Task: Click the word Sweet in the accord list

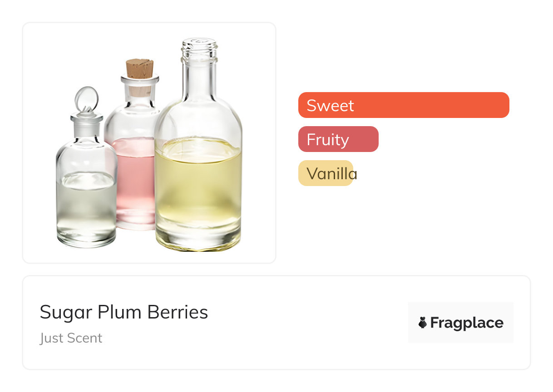Action: pos(330,105)
